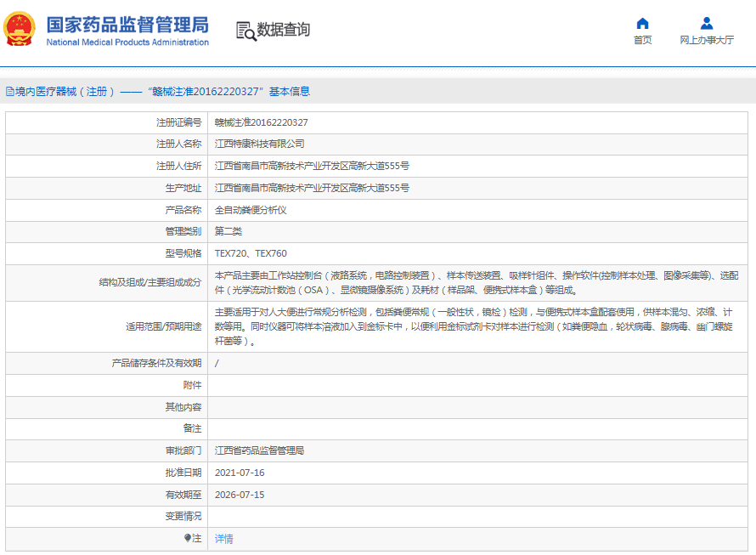This screenshot has height=555, width=756.
Task: Select the registrant name 江西特康科技有限公司
Action: pyautogui.click(x=259, y=144)
